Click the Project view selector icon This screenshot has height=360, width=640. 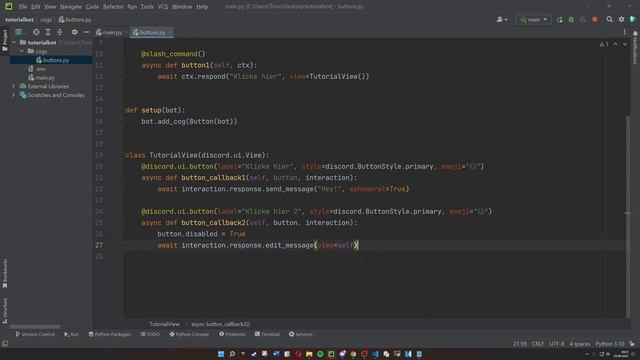click(19, 32)
